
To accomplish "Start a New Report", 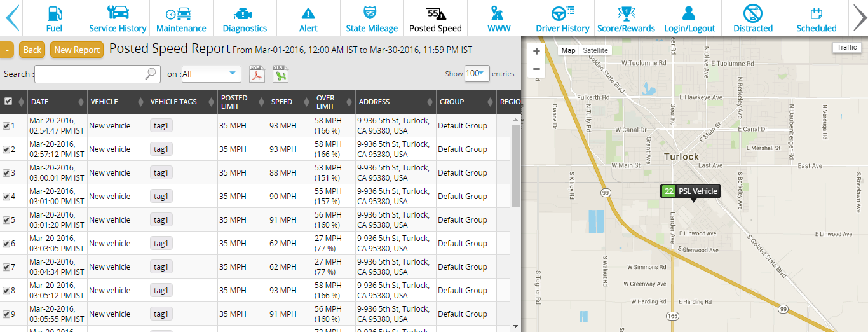I will (77, 50).
